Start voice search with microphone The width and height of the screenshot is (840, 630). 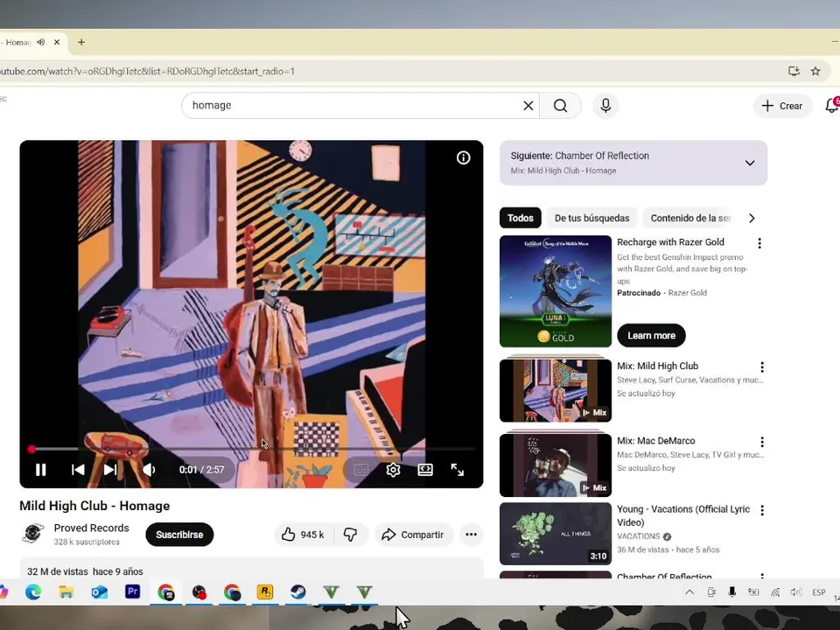pos(605,106)
